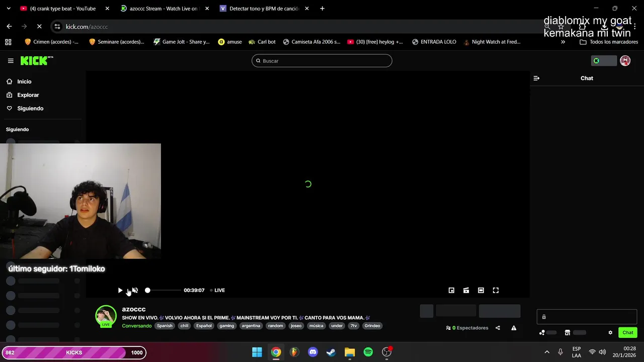The height and width of the screenshot is (362, 644).
Task: Play the stream video
Action: click(x=120, y=290)
